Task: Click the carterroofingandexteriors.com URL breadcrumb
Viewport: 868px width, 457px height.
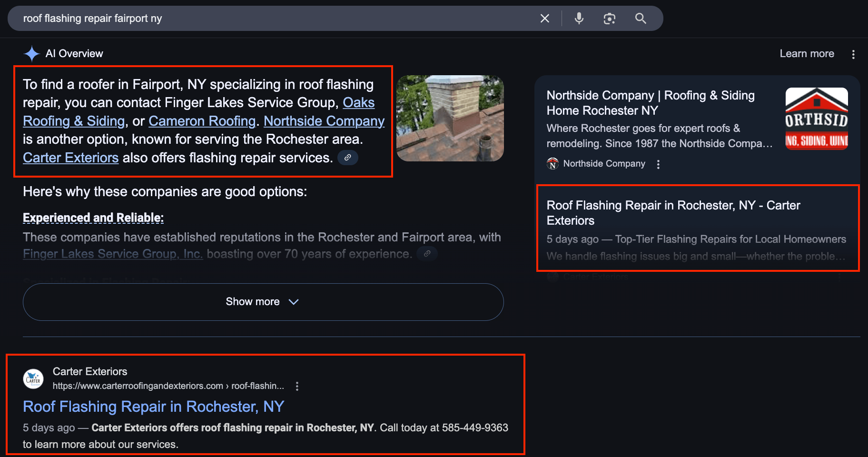Action: [168, 386]
